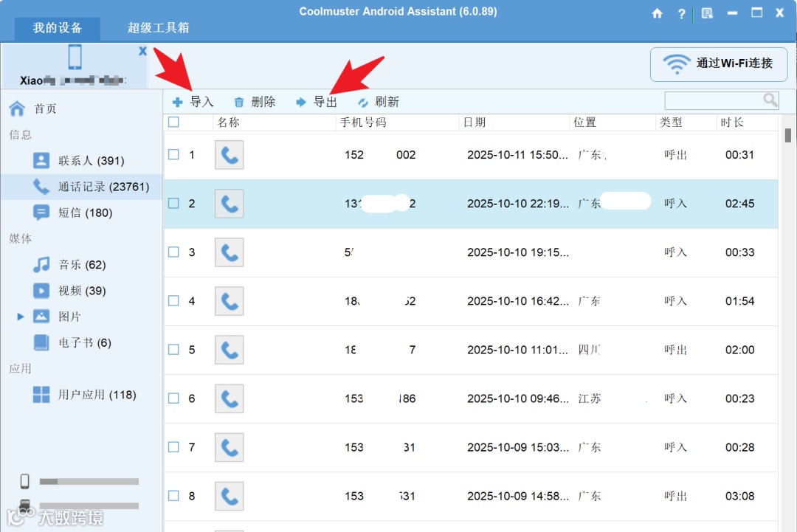Click the 图片 picture icon
Screen dimensions: 797x532
click(41, 316)
